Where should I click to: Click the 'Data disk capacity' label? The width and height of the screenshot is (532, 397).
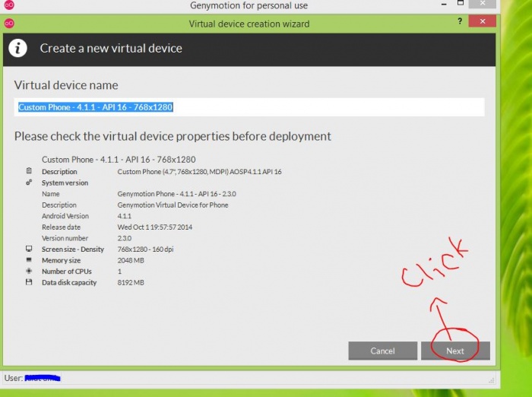(69, 283)
